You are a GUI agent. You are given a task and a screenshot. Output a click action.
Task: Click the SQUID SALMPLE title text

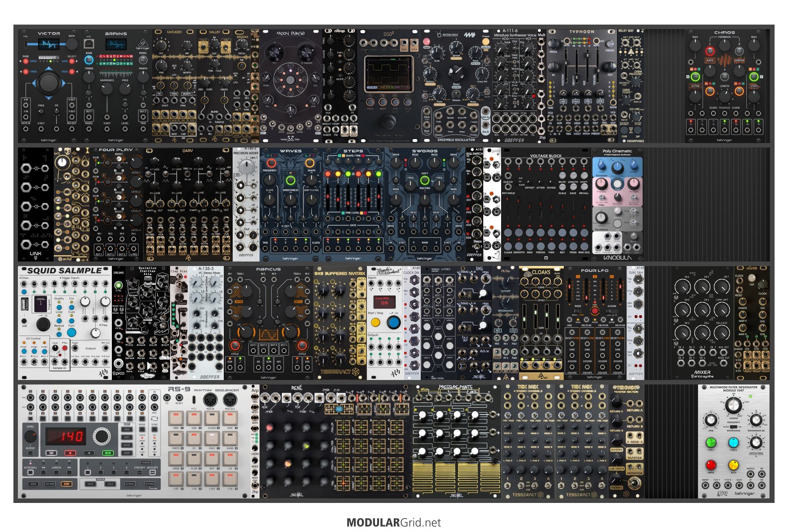click(64, 270)
